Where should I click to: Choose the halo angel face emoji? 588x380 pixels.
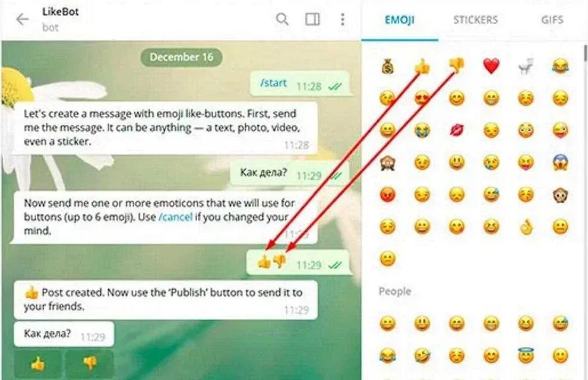tap(526, 355)
